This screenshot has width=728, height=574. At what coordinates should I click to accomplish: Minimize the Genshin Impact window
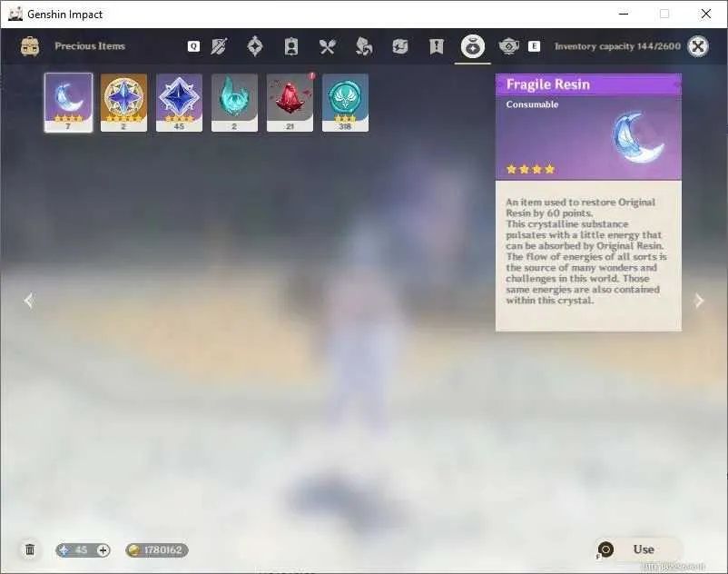coord(624,14)
